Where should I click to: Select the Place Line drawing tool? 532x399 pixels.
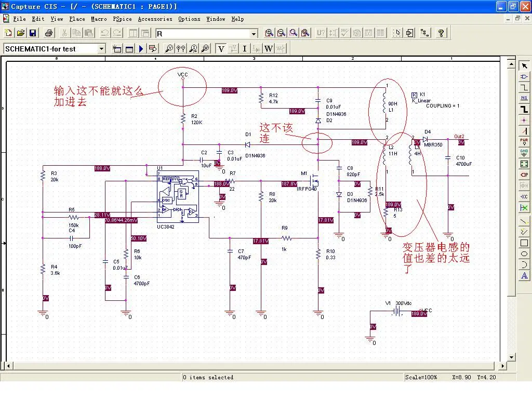pyautogui.click(x=524, y=221)
